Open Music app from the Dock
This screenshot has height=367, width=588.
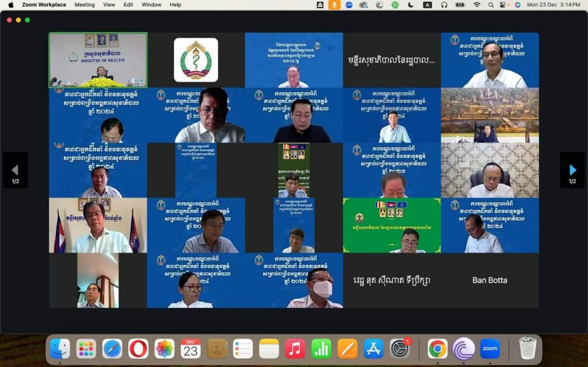pyautogui.click(x=295, y=349)
